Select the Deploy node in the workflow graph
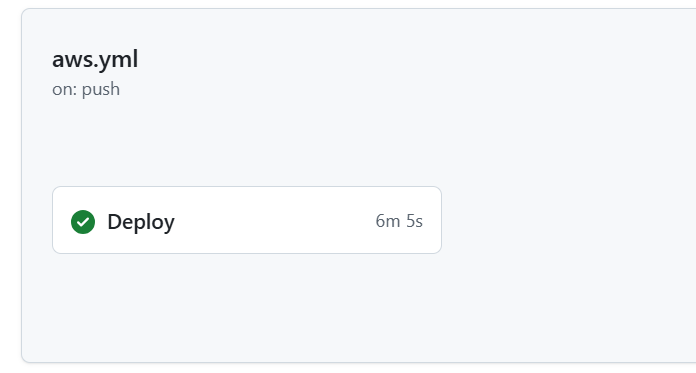The height and width of the screenshot is (373, 696). [x=247, y=220]
